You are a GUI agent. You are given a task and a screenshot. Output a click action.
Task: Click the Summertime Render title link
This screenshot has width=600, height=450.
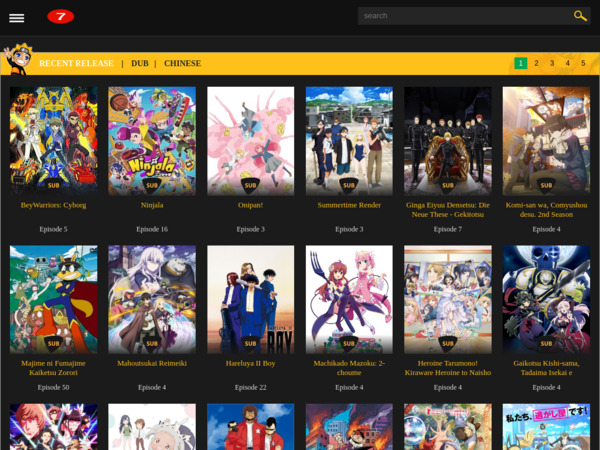(x=349, y=205)
